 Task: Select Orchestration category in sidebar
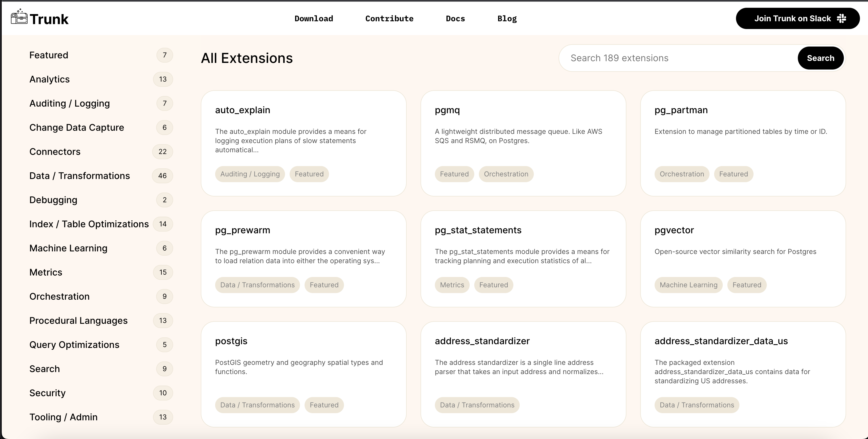point(101,296)
